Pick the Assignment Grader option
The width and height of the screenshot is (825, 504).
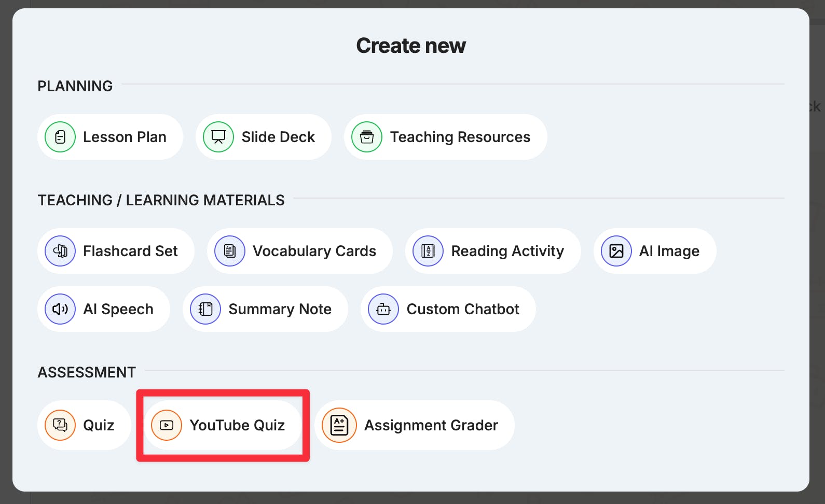431,425
